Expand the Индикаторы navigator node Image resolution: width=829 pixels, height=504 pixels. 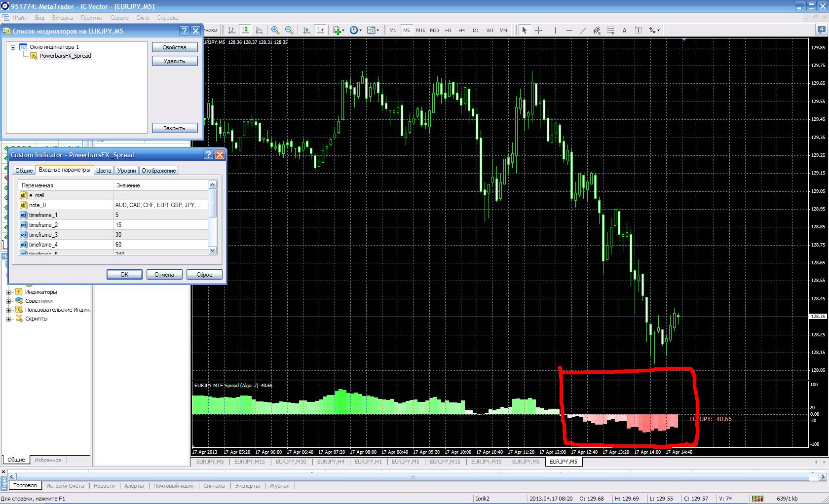pyautogui.click(x=8, y=292)
